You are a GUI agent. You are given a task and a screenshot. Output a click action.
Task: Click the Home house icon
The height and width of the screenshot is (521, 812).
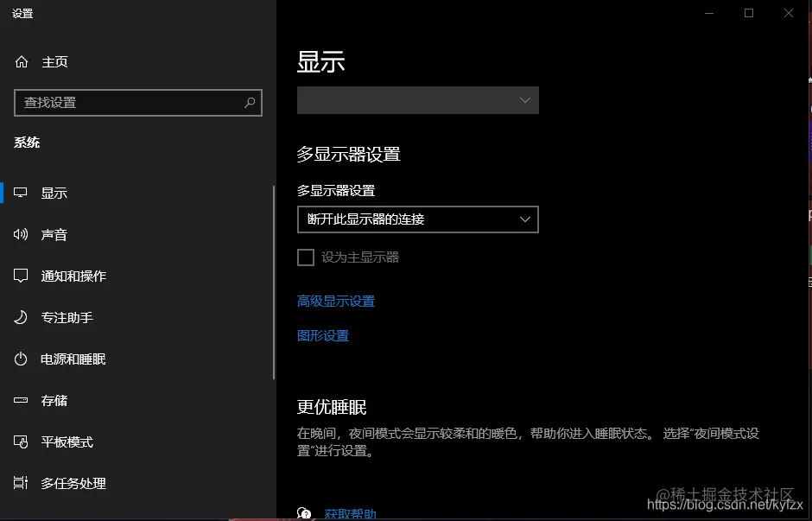22,62
